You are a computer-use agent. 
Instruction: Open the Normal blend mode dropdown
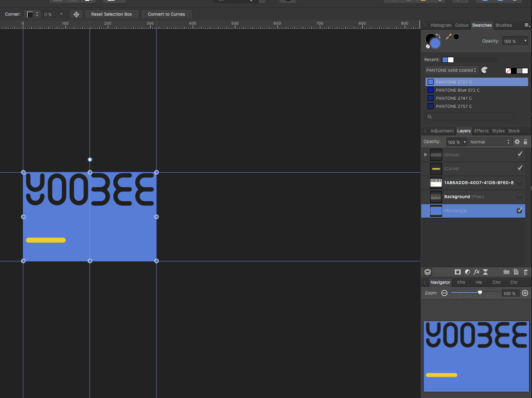tap(490, 142)
